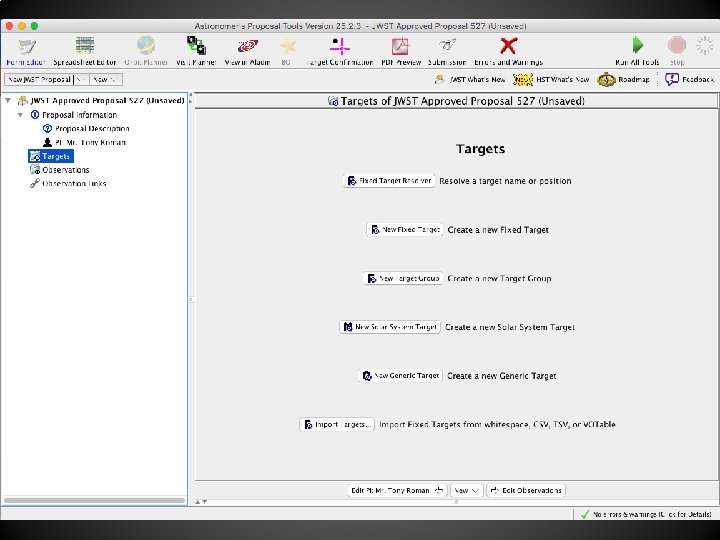Click 'Create a new Generic Target' text

[501, 376]
